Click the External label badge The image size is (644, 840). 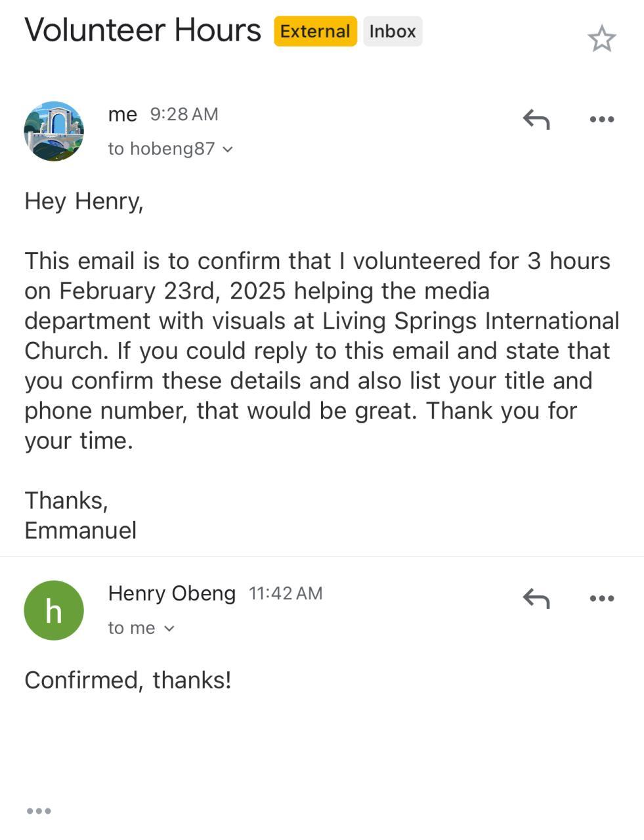point(315,31)
